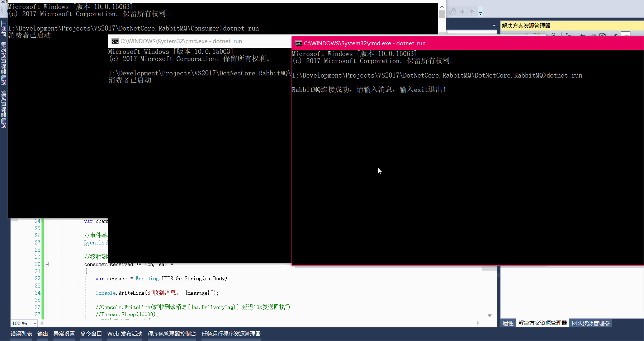Screen dimensions: 644x341
Task: Collapse the code block at line 30
Action: (x=47, y=264)
